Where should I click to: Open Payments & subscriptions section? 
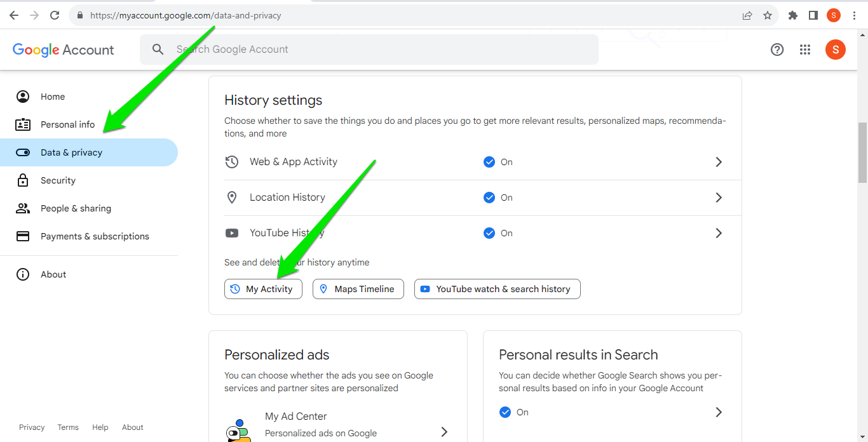pos(89,236)
